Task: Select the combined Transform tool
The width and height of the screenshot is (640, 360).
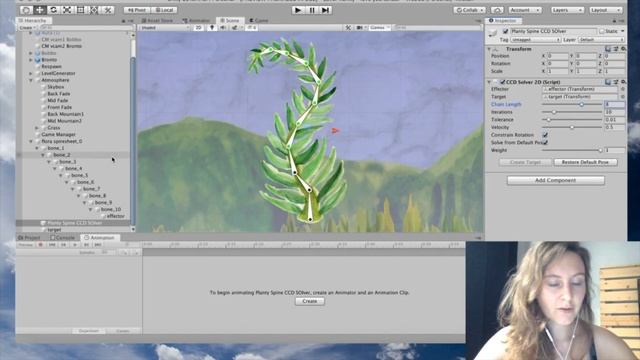Action: coord(94,10)
